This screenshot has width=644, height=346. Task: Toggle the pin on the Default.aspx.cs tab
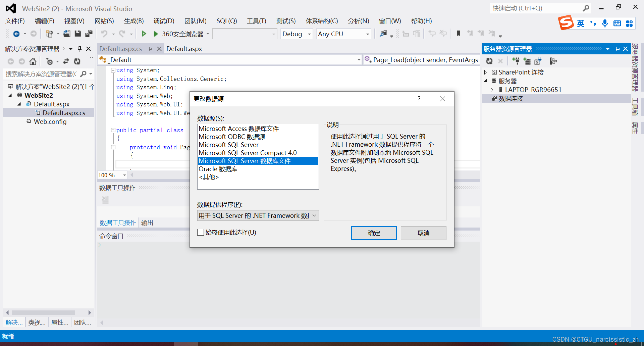(150, 49)
